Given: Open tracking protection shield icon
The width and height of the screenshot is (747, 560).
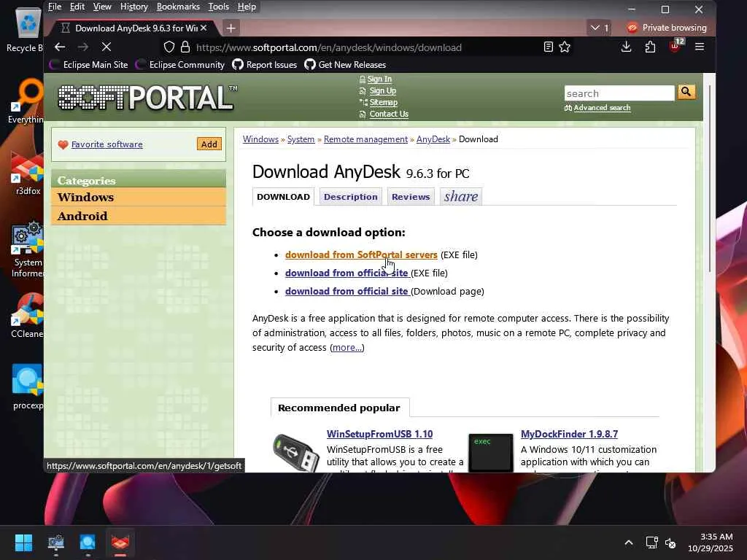Looking at the screenshot, I should click(169, 47).
